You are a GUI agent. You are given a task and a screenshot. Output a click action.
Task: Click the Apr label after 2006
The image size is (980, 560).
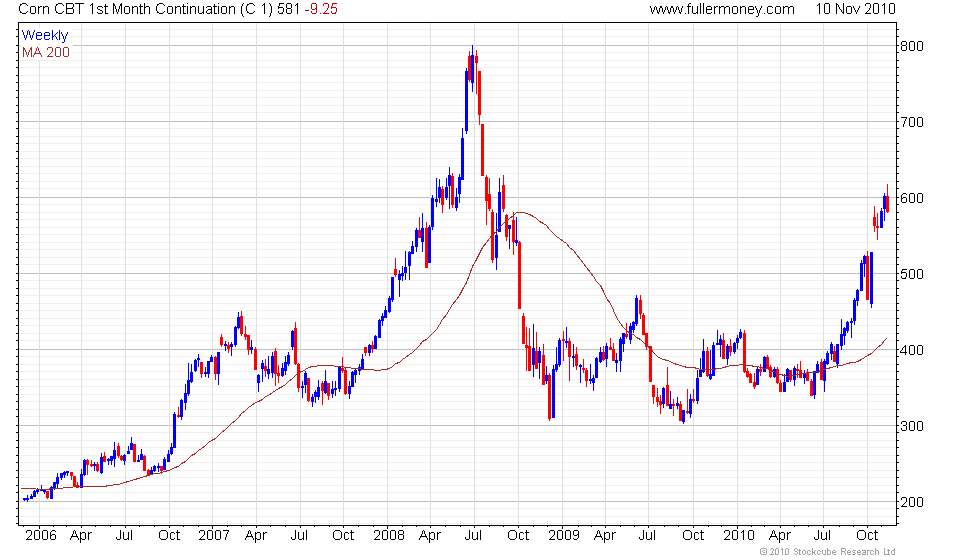[x=81, y=536]
